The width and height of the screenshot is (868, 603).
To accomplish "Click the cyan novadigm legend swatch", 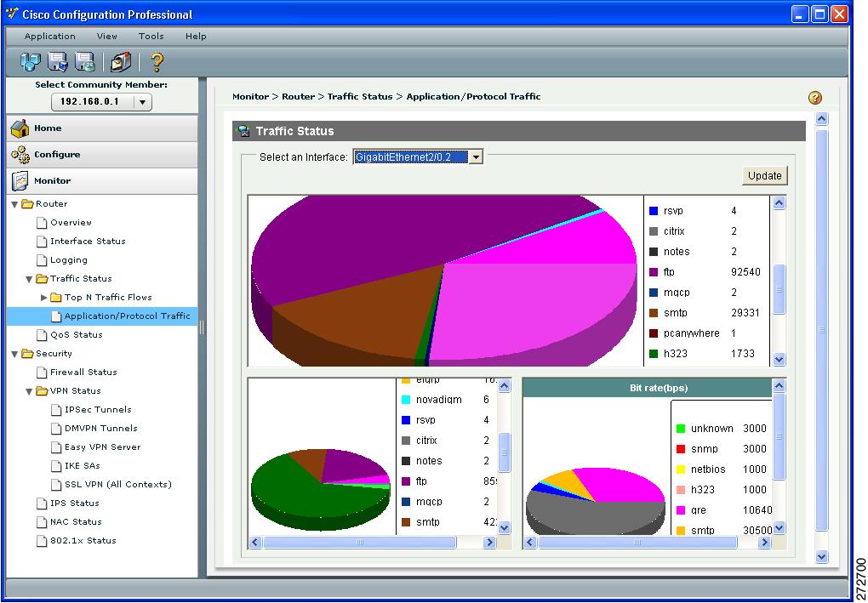I will (406, 400).
